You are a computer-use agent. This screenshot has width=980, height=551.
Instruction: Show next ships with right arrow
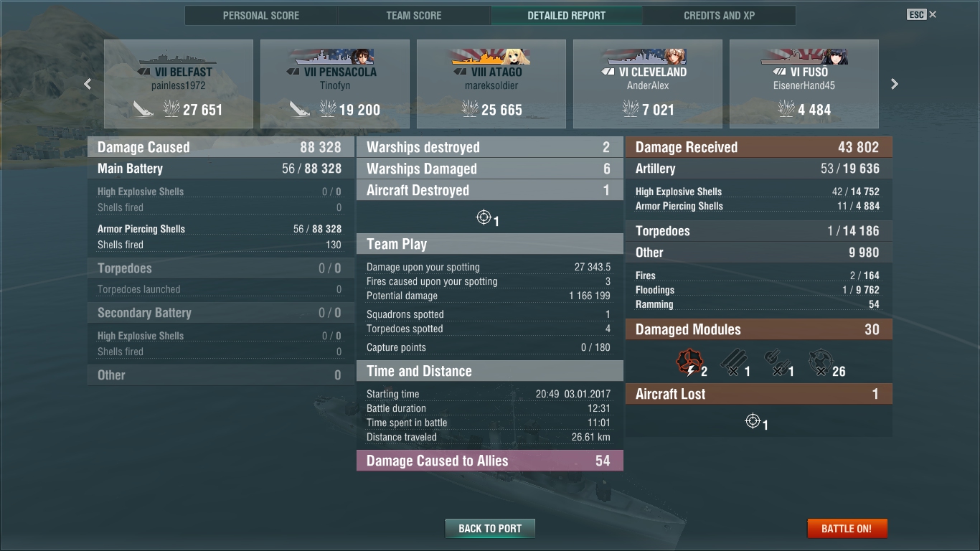click(894, 84)
